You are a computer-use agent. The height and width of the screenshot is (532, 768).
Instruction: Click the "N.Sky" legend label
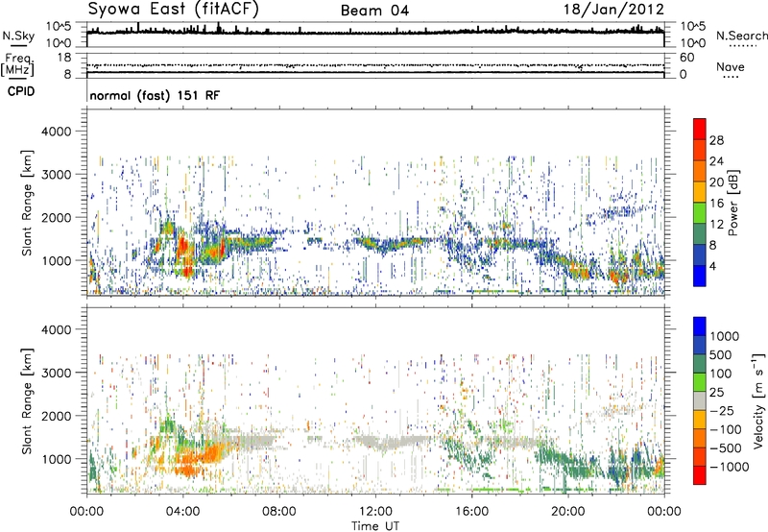point(18,36)
